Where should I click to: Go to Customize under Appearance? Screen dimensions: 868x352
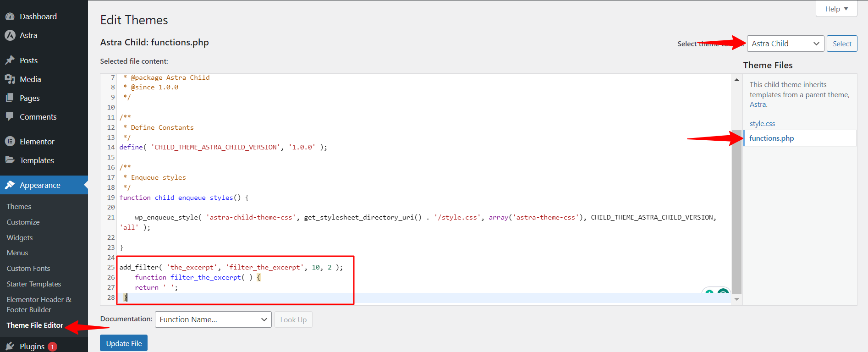coord(23,222)
